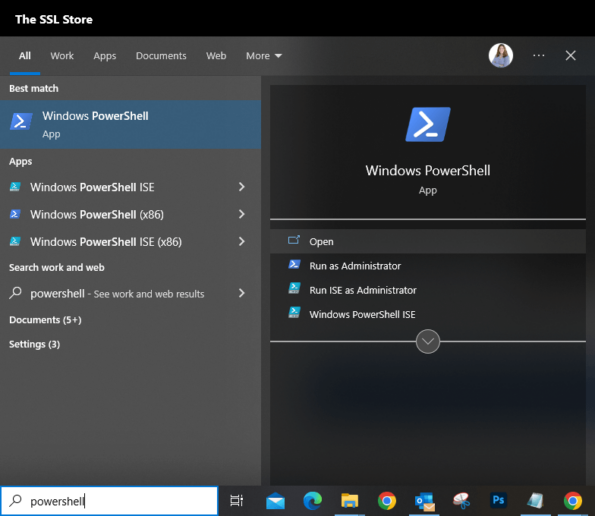Click the Task View icon

[x=236, y=501]
